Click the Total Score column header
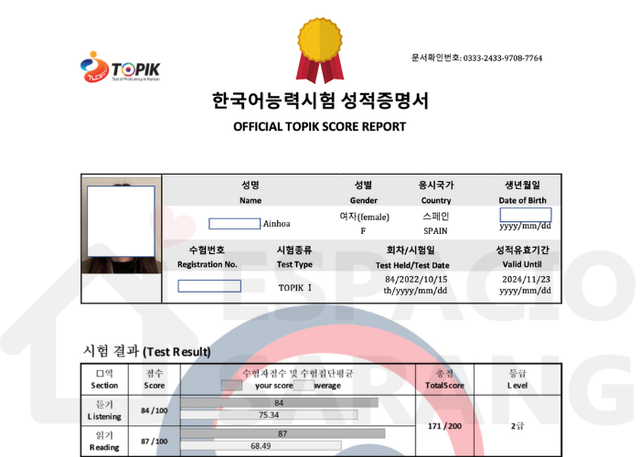 444,385
